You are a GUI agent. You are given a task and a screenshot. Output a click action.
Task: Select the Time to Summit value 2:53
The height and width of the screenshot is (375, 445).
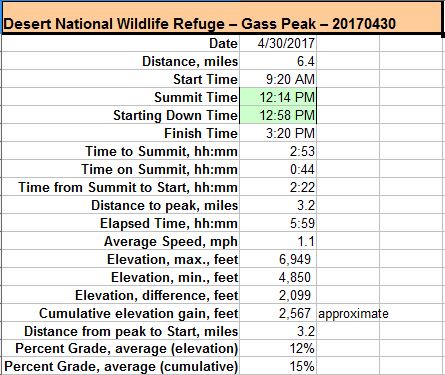click(x=278, y=151)
